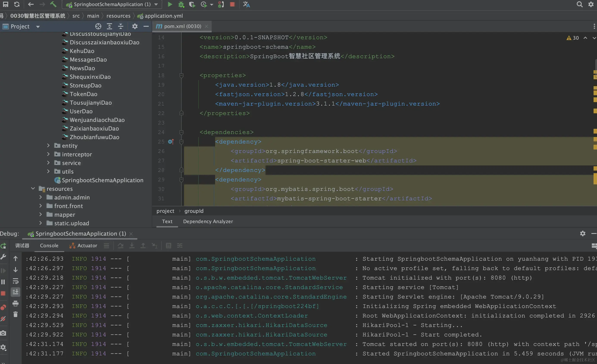Expand the entity package folder
The width and height of the screenshot is (597, 364).
point(48,145)
